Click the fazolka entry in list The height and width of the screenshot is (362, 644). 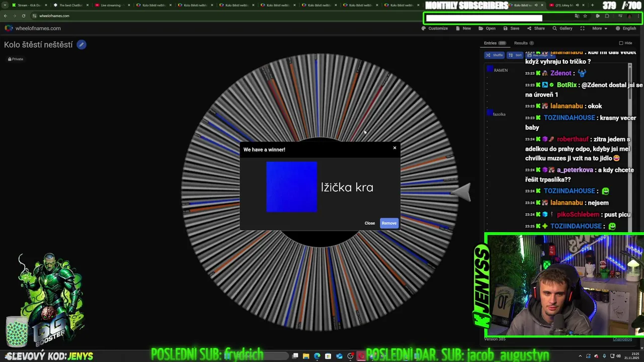pos(499,114)
